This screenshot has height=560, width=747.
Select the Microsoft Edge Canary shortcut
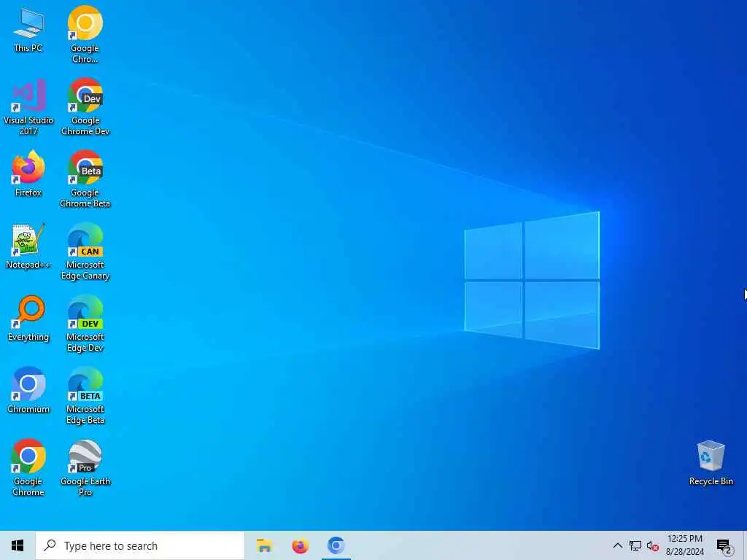pos(85,252)
